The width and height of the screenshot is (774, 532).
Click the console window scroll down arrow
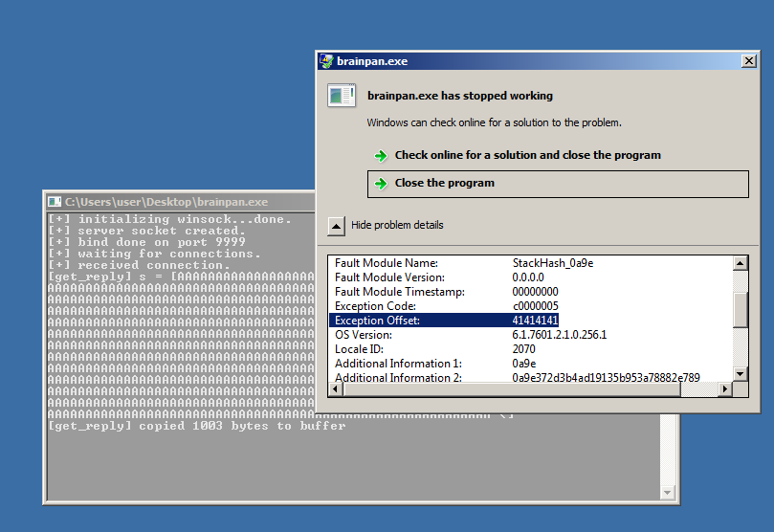point(668,492)
